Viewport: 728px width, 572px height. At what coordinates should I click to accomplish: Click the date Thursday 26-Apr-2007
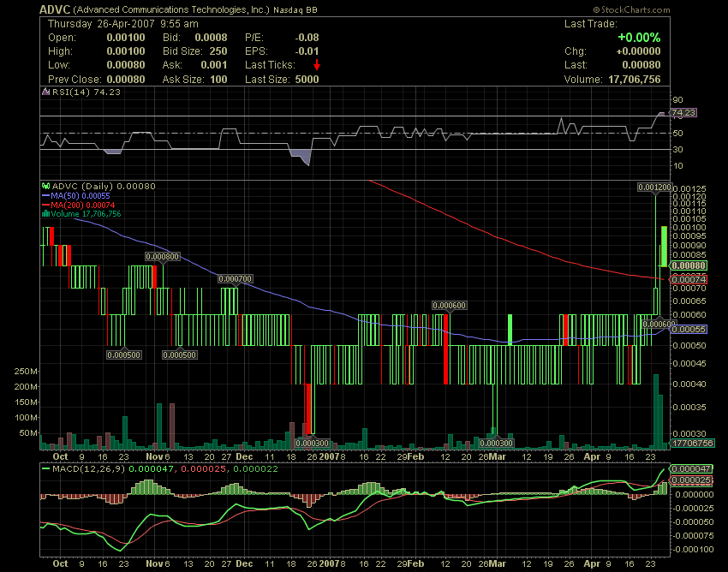(x=102, y=24)
